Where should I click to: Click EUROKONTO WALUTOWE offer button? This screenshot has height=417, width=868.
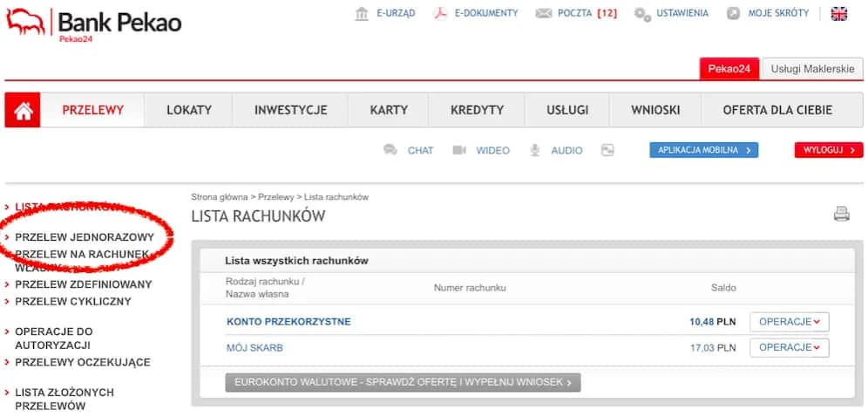(x=403, y=383)
